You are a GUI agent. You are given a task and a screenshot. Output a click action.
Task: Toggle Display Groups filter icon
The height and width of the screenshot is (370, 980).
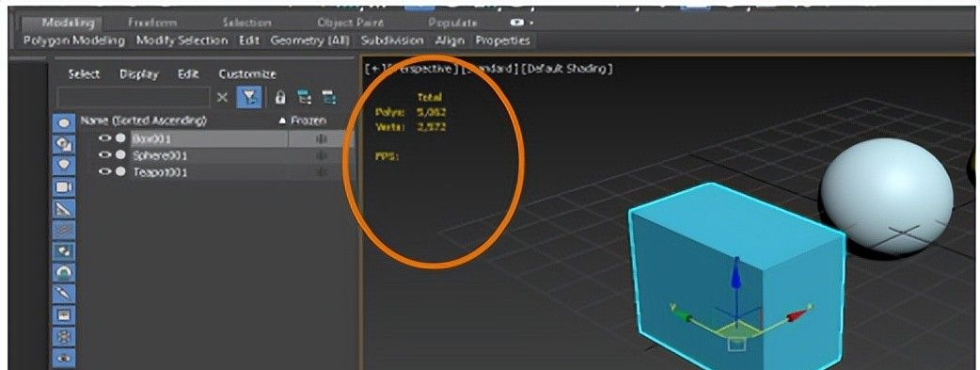click(x=65, y=251)
